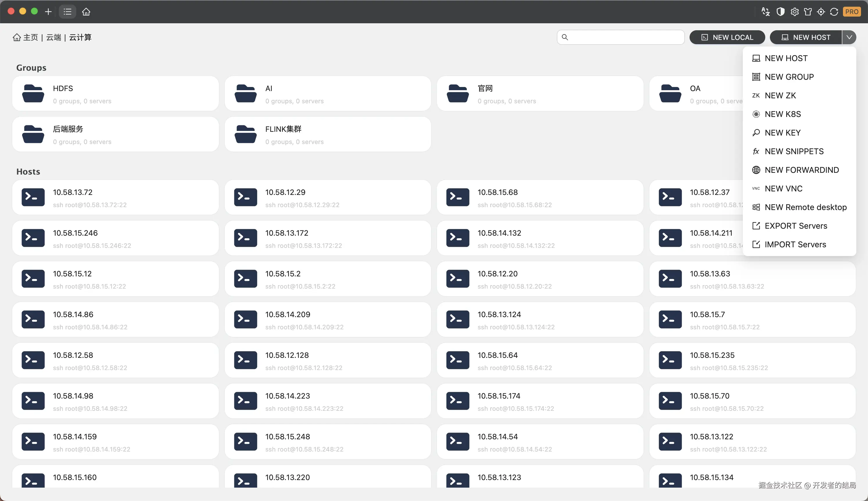Click the list view icon in title bar

[68, 12]
